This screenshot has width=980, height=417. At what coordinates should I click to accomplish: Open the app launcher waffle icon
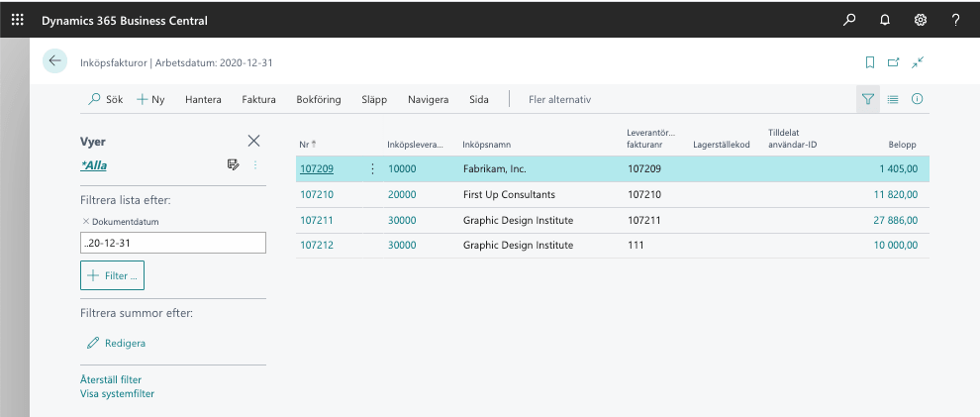click(x=18, y=20)
